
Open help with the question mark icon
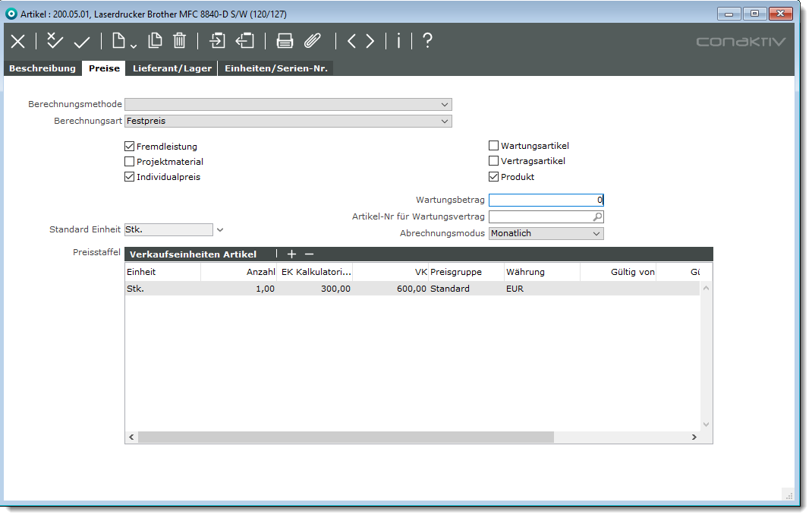[x=427, y=41]
